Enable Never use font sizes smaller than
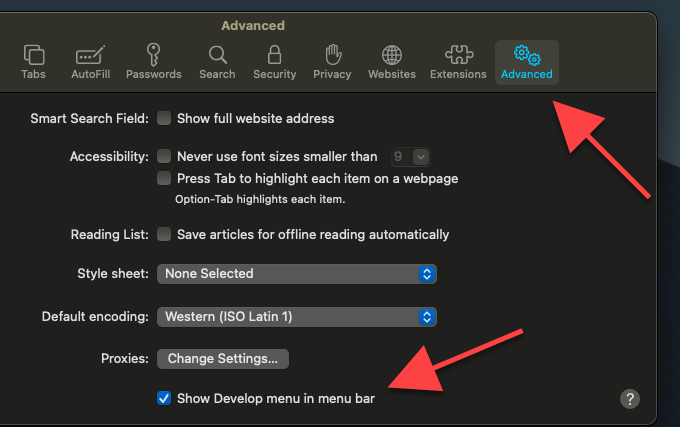This screenshot has width=680, height=427. (x=164, y=156)
